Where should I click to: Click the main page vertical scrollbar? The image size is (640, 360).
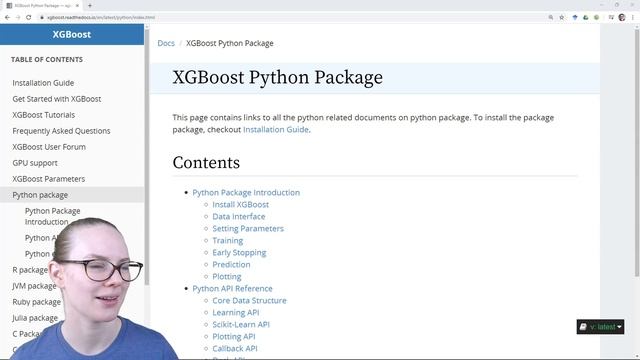(x=637, y=153)
